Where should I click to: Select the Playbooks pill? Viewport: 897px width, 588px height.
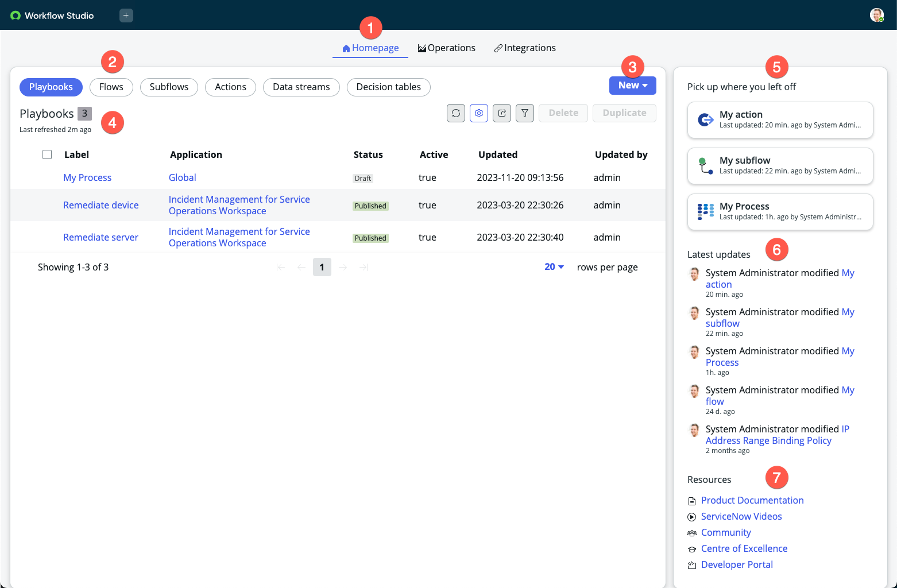(51, 87)
